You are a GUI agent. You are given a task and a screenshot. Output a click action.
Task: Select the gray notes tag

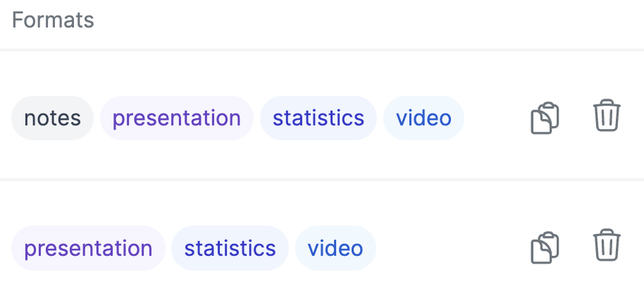52,118
